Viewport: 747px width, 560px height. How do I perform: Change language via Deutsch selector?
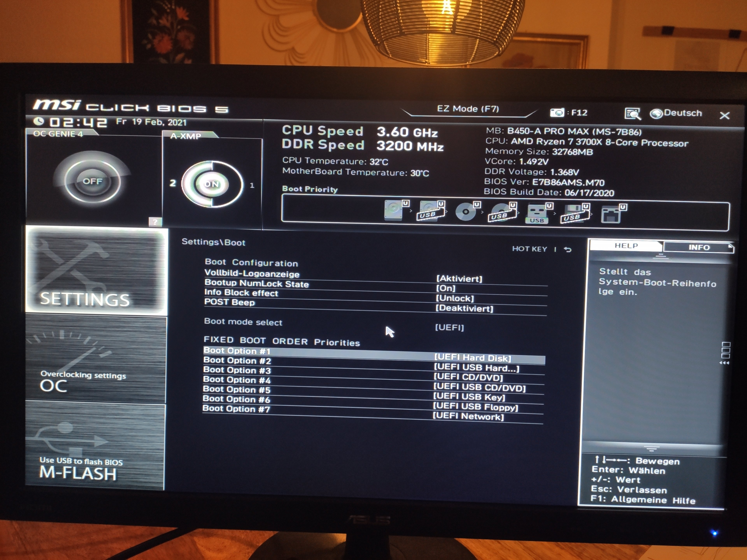point(676,113)
